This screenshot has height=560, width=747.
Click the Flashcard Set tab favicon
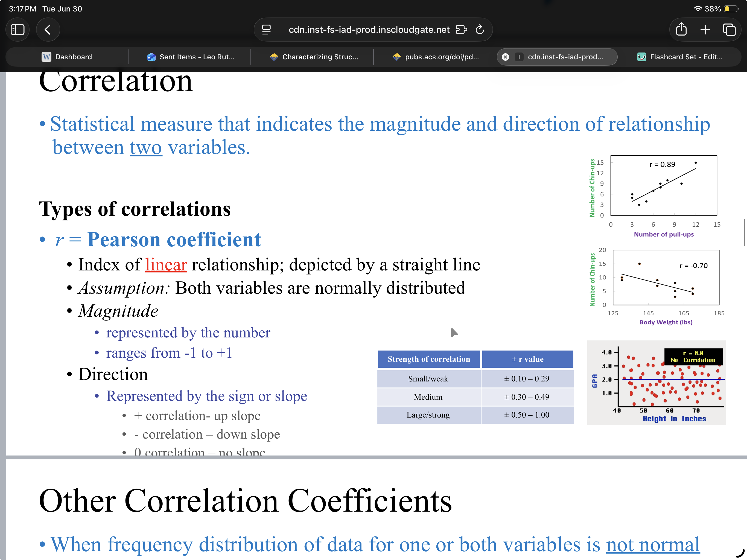[x=642, y=57]
